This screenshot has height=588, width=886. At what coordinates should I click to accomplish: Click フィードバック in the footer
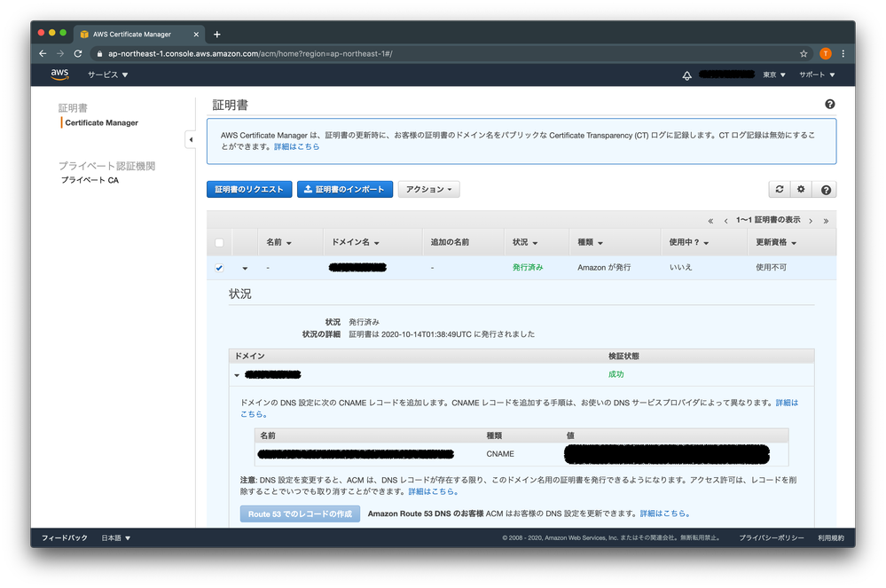[x=65, y=537]
